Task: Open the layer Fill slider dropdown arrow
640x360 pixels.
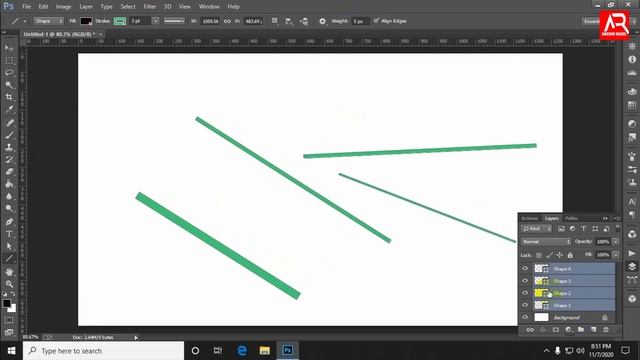Action: tap(616, 255)
